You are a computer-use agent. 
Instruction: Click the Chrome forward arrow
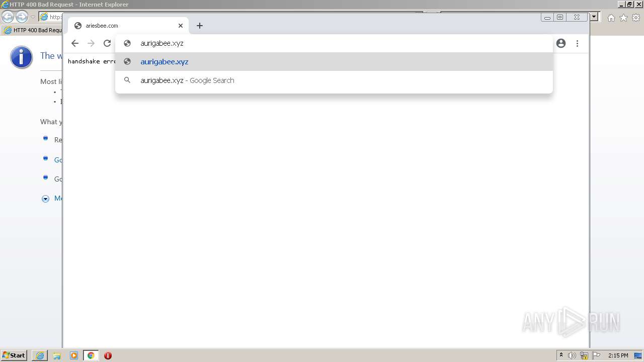[x=91, y=43]
